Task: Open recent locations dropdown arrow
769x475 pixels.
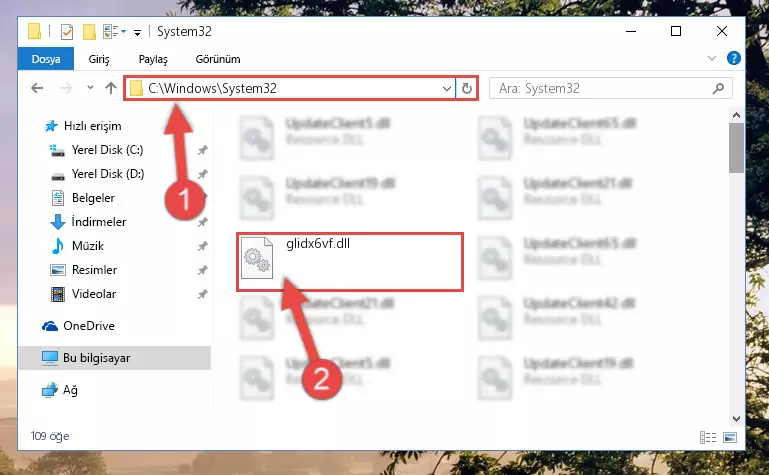Action: pyautogui.click(x=90, y=88)
